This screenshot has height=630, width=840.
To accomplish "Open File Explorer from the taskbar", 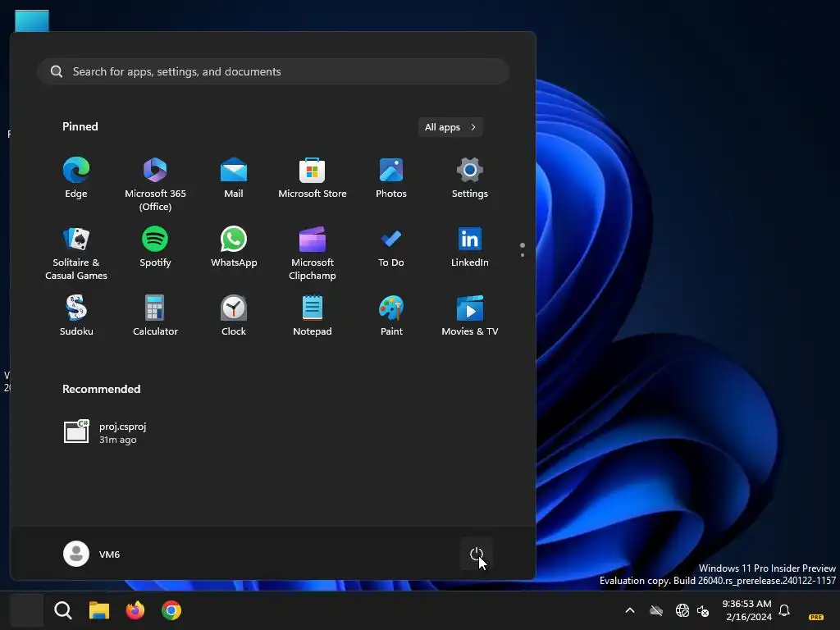I will [x=99, y=610].
